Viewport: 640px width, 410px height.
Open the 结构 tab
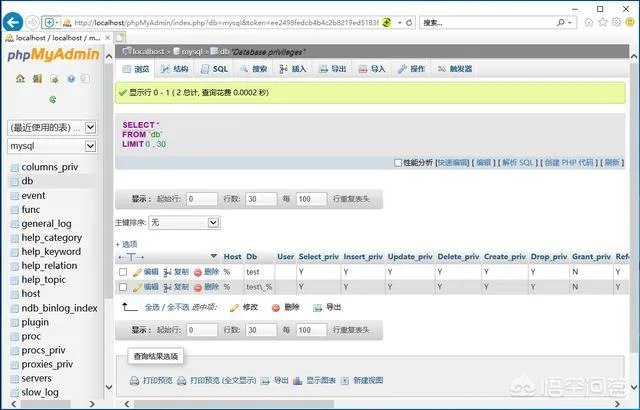click(175, 69)
